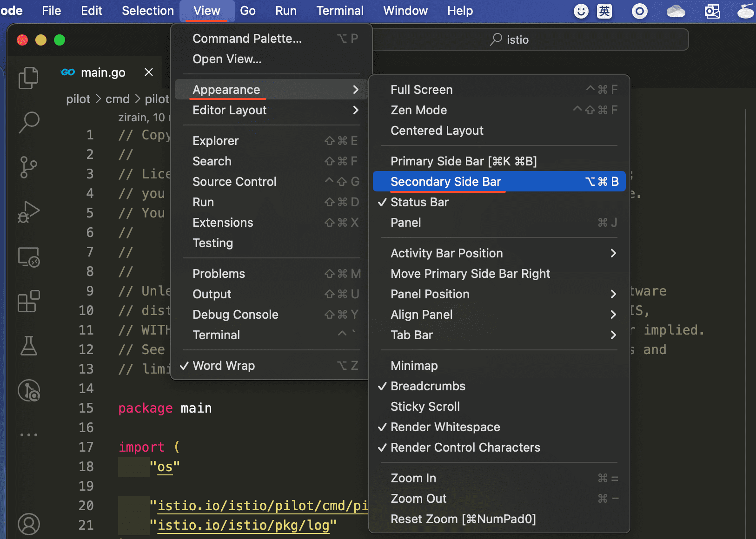Open the istio.io/istio/pkg/log import link
Viewport: 756px width, 539px height.
pos(244,525)
